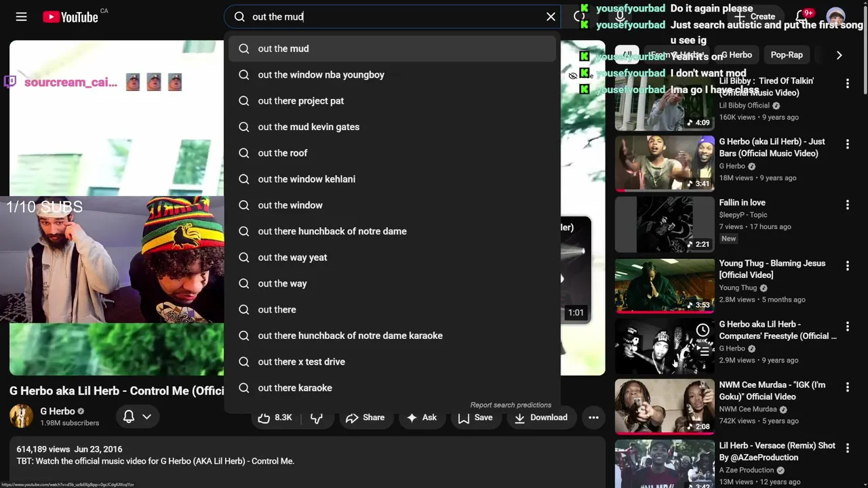
Task: Open options for Fallin in love
Action: (x=847, y=205)
